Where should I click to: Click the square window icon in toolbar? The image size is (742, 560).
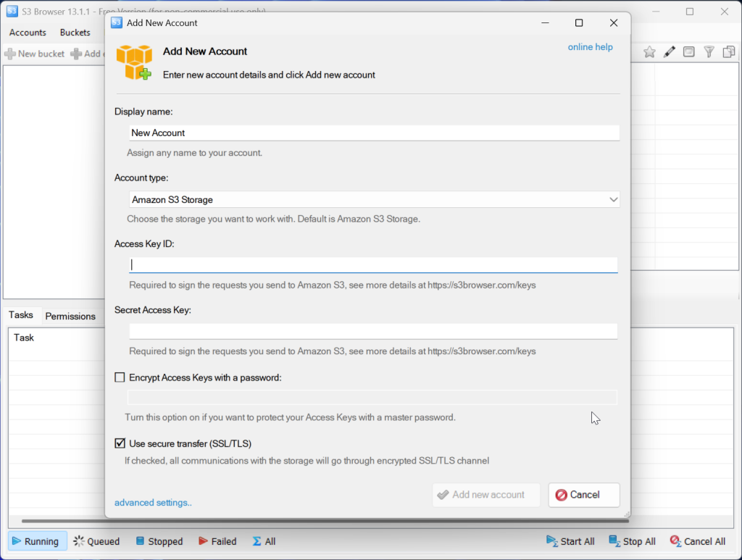tap(689, 52)
